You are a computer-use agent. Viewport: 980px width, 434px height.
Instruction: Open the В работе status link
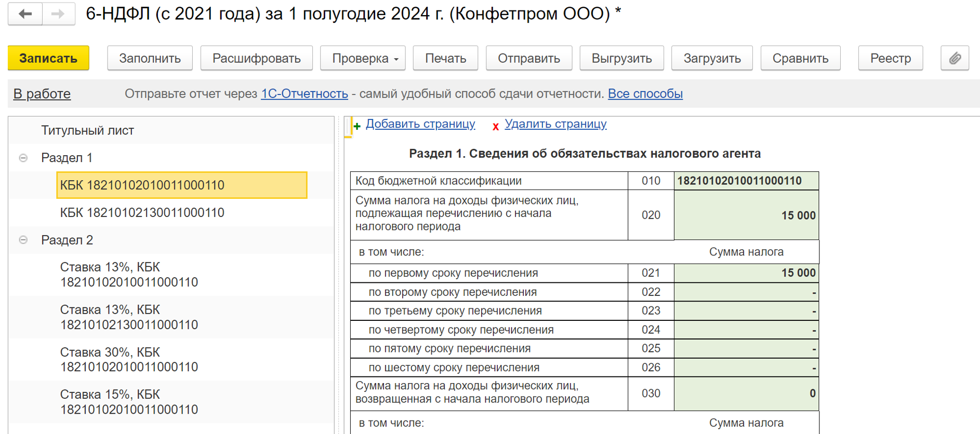pyautogui.click(x=42, y=94)
